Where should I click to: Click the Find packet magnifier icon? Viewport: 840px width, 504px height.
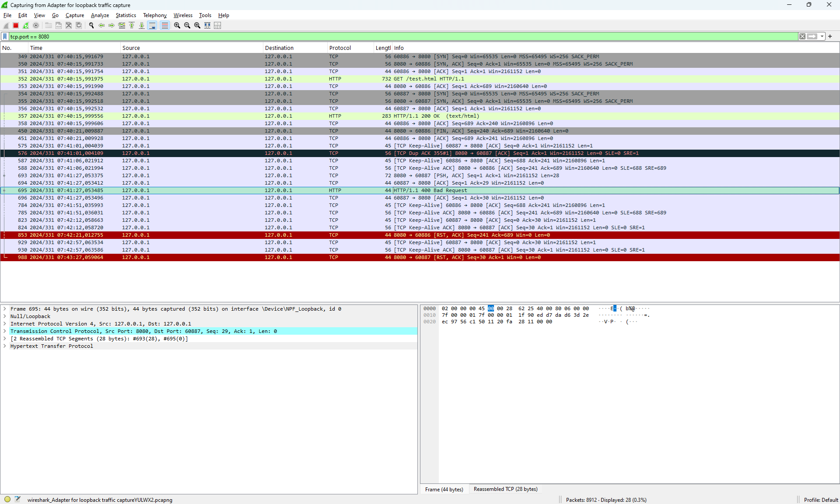(x=91, y=25)
